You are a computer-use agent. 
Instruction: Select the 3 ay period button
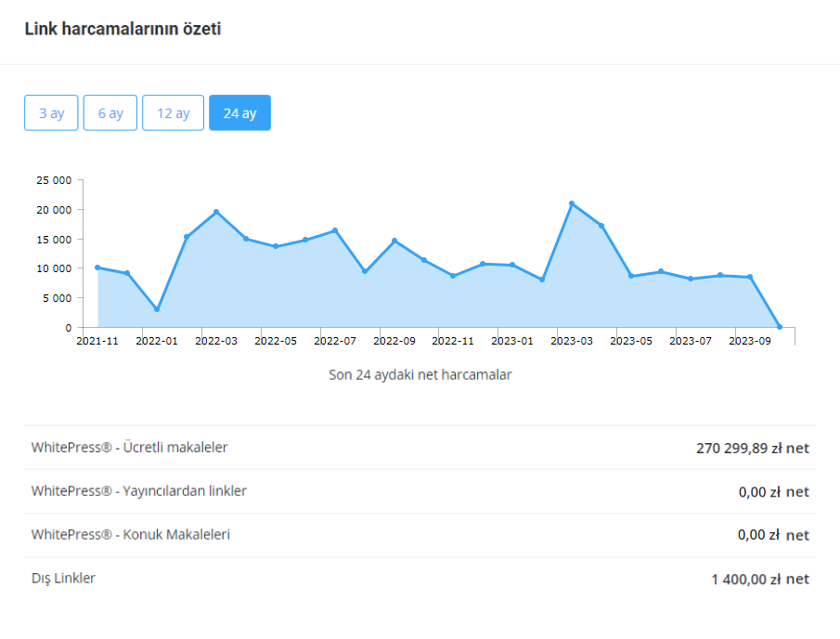point(51,112)
